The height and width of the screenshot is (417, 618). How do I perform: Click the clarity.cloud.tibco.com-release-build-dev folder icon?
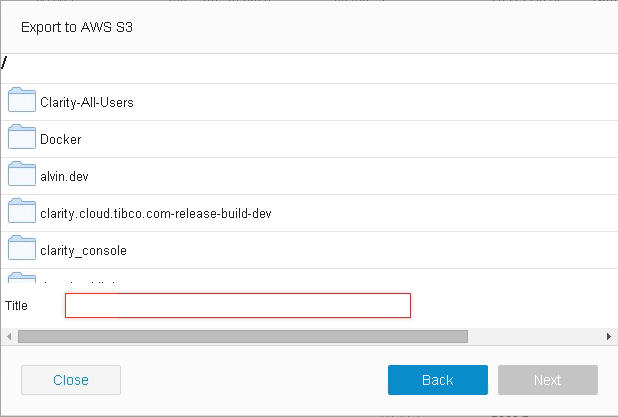click(x=22, y=212)
